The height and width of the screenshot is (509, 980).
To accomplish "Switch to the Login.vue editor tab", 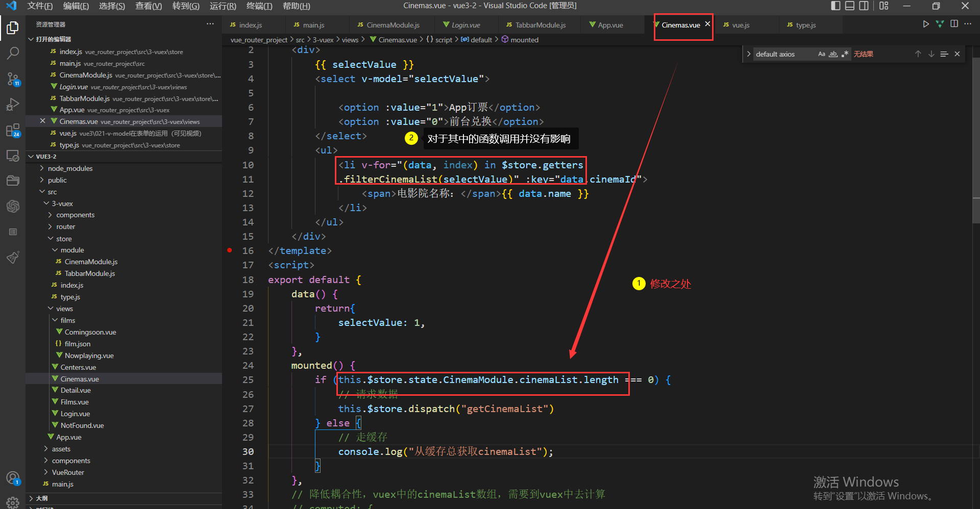I will tap(465, 25).
